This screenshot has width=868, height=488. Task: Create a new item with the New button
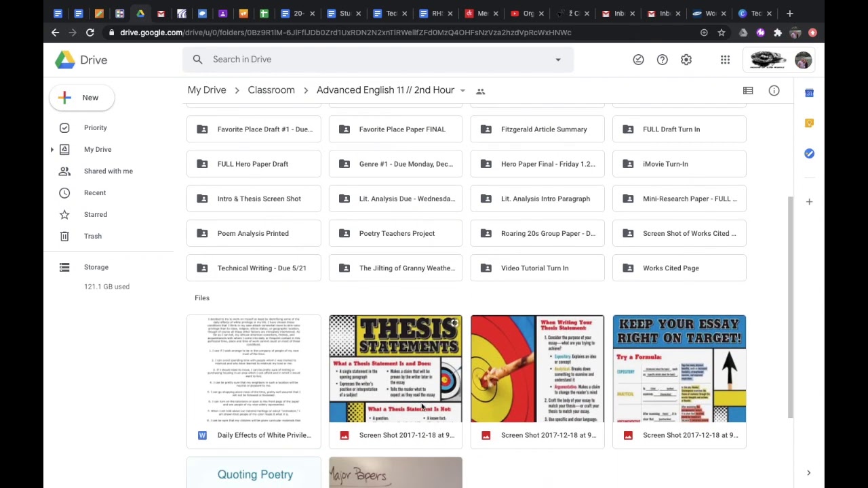[81, 98]
